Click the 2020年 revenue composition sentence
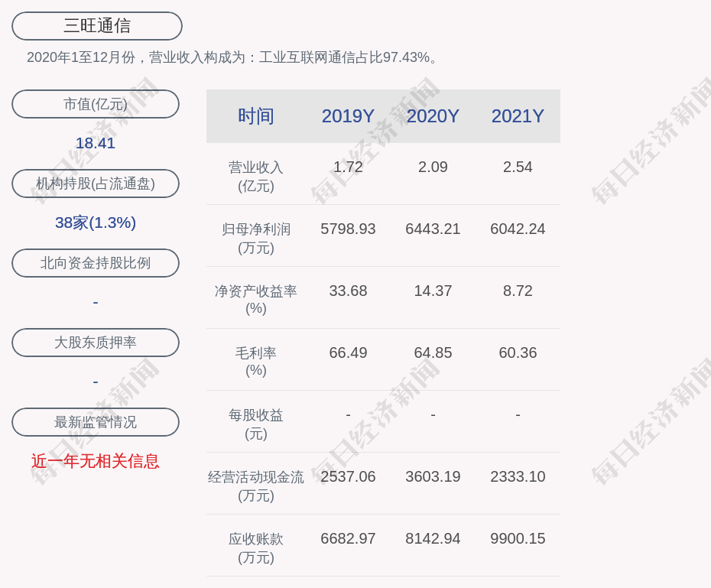Viewport: 711px width, 588px height. [231, 57]
